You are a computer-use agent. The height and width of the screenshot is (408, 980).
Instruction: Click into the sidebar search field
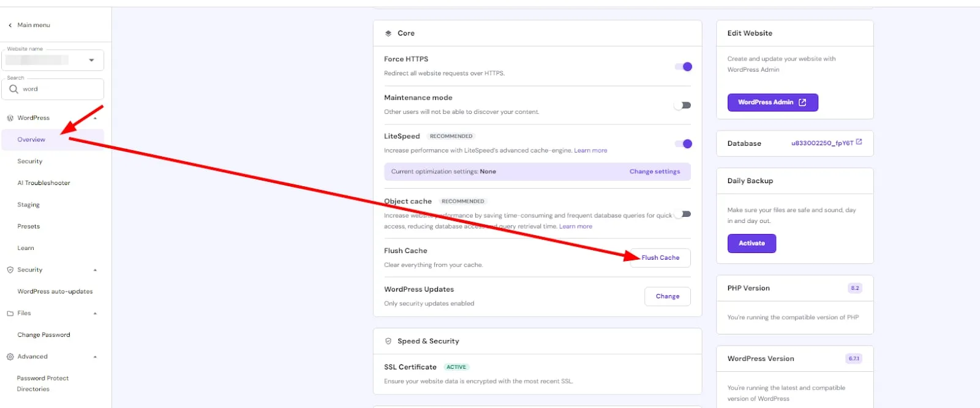pyautogui.click(x=53, y=89)
